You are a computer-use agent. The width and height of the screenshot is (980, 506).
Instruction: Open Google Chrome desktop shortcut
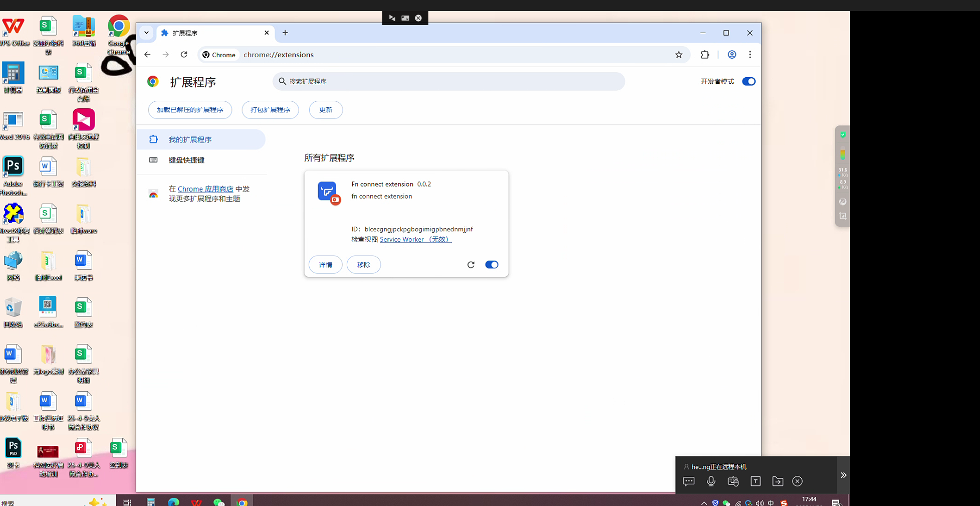click(118, 35)
